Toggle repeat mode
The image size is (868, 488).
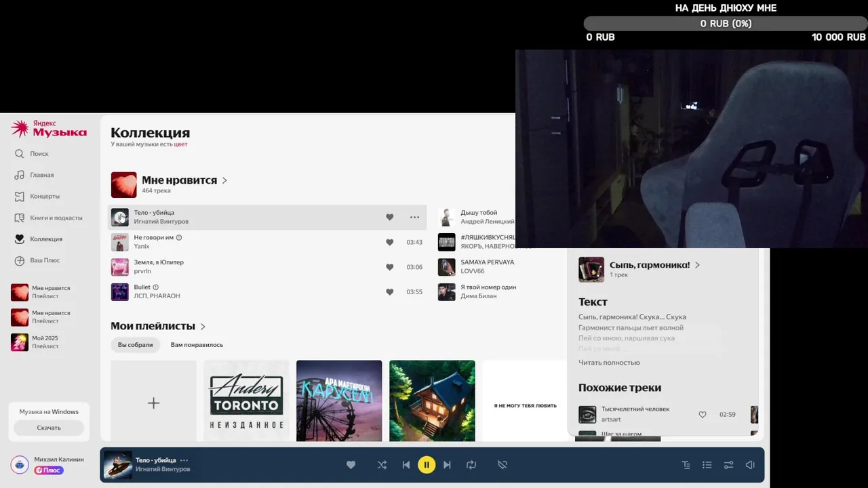tap(471, 465)
